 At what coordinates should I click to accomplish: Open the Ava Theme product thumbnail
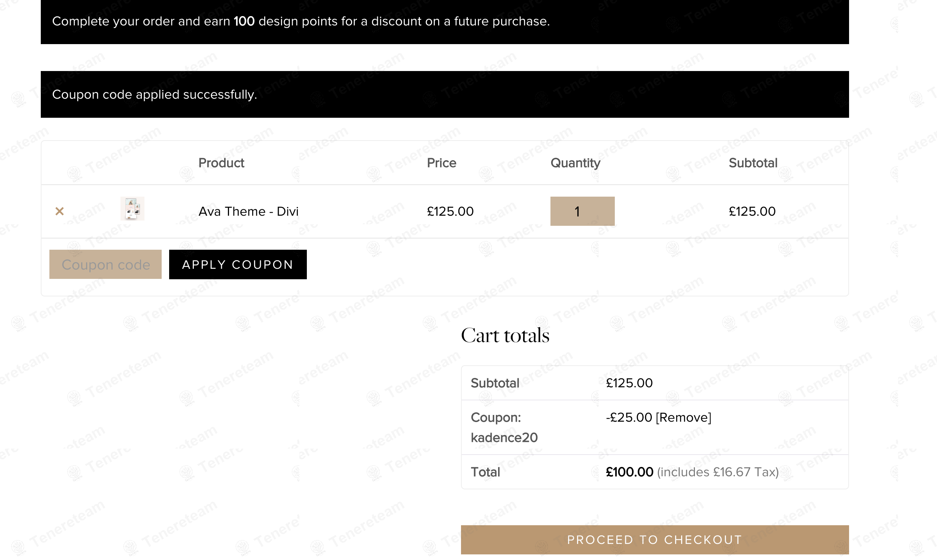coord(132,209)
